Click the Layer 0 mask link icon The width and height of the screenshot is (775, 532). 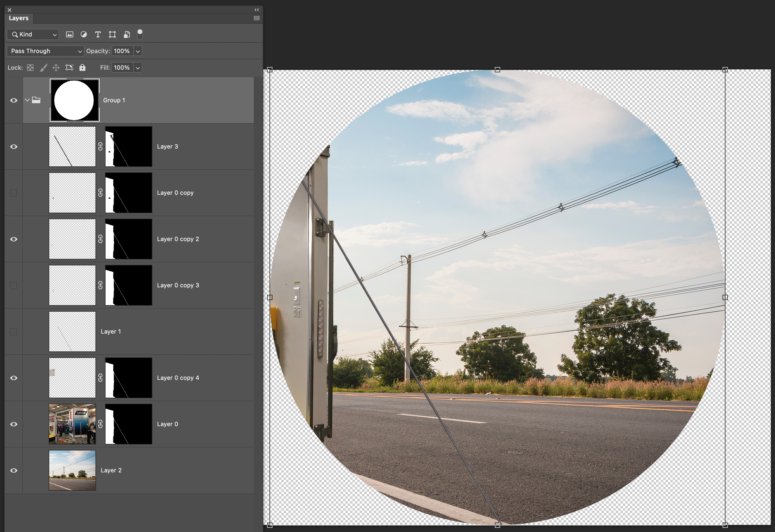[101, 424]
